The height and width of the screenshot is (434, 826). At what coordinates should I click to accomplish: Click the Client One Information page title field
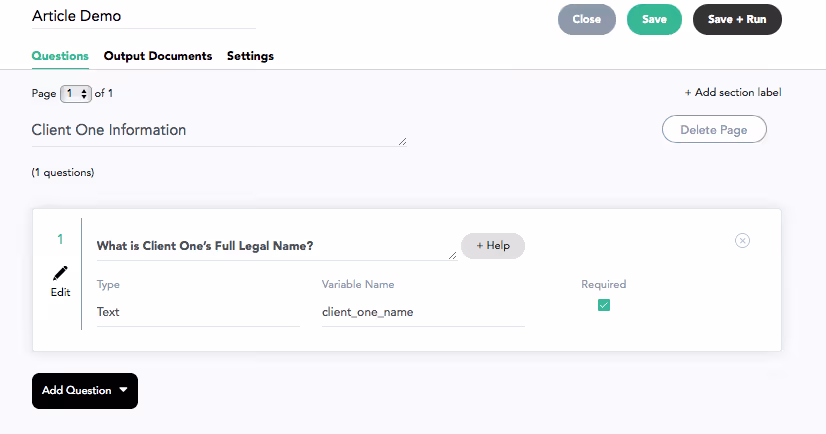[x=219, y=131]
